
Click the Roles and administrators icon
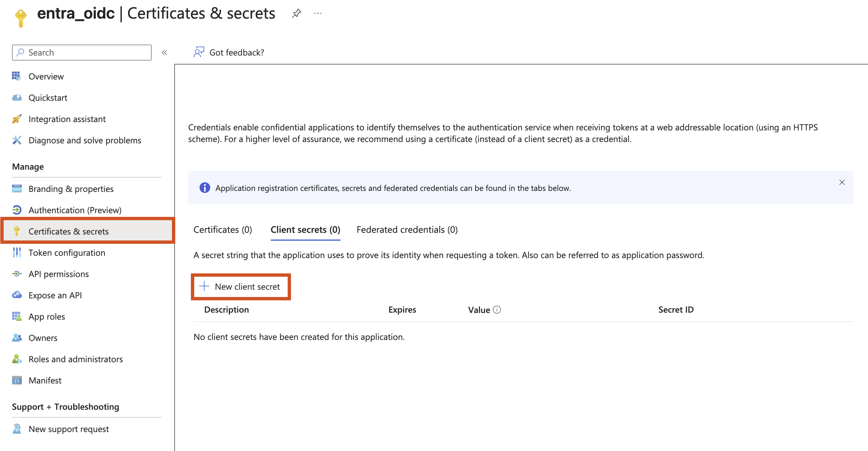click(17, 359)
